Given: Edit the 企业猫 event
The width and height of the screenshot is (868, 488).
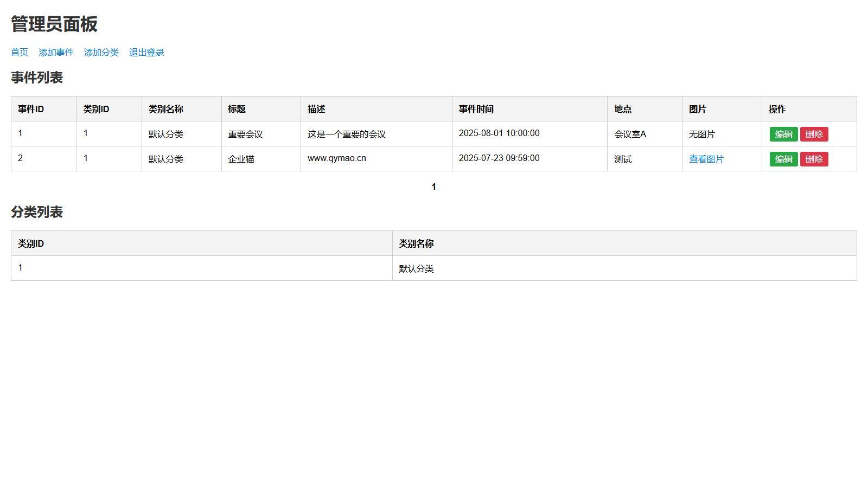Looking at the screenshot, I should [x=783, y=159].
